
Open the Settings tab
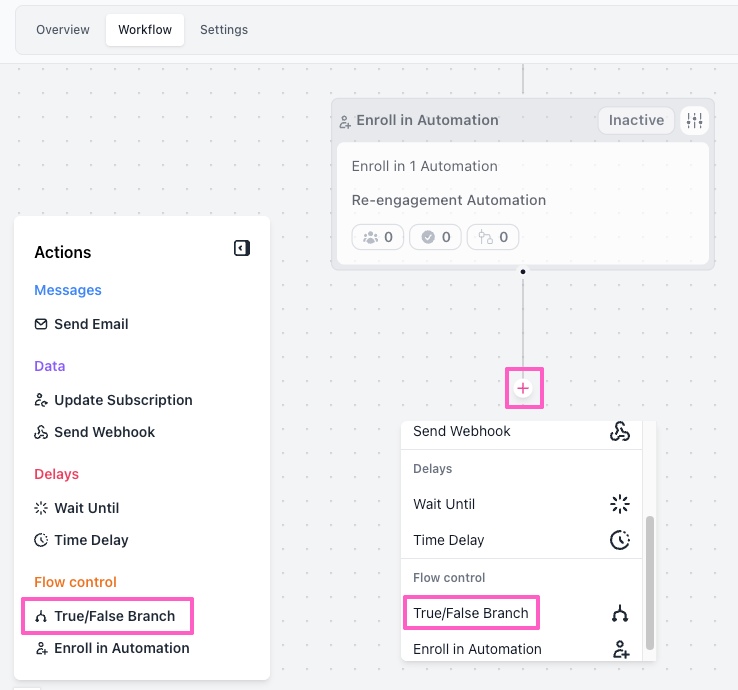coord(224,30)
